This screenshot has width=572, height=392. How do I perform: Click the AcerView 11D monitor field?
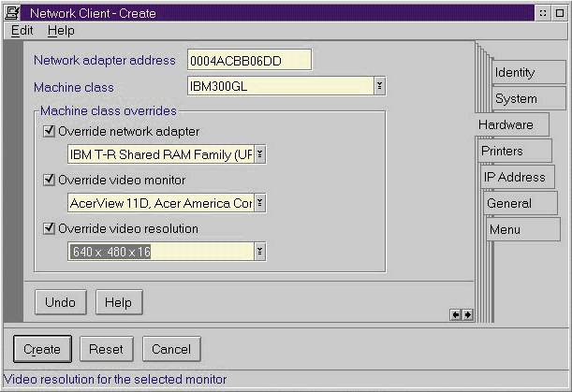[x=160, y=203]
